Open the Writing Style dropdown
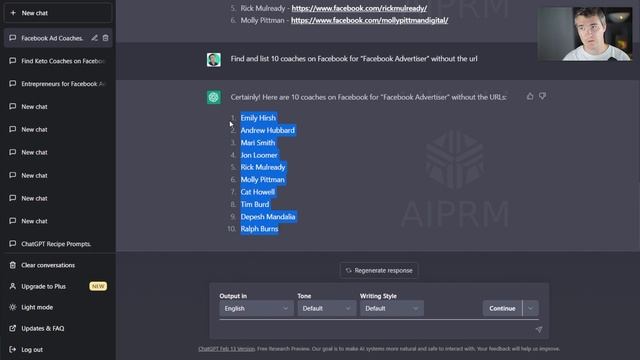Screen dimensions: 640x360 [392, 309]
